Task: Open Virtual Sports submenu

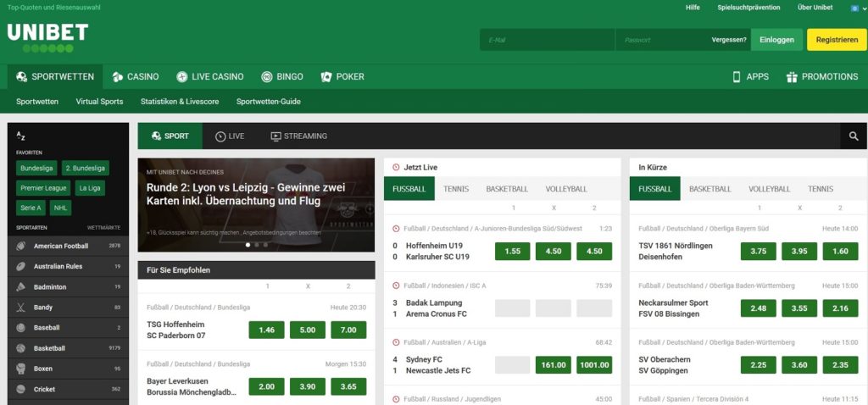Action: (x=100, y=102)
